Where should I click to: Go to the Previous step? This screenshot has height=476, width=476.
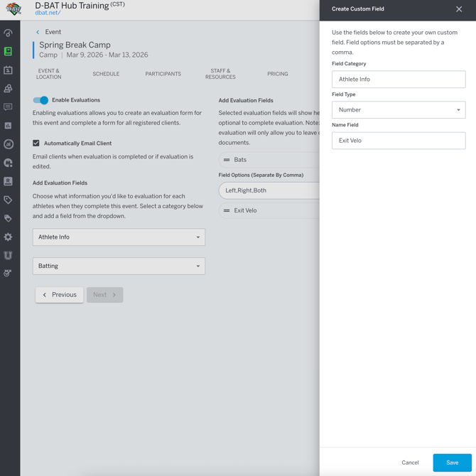coord(59,295)
